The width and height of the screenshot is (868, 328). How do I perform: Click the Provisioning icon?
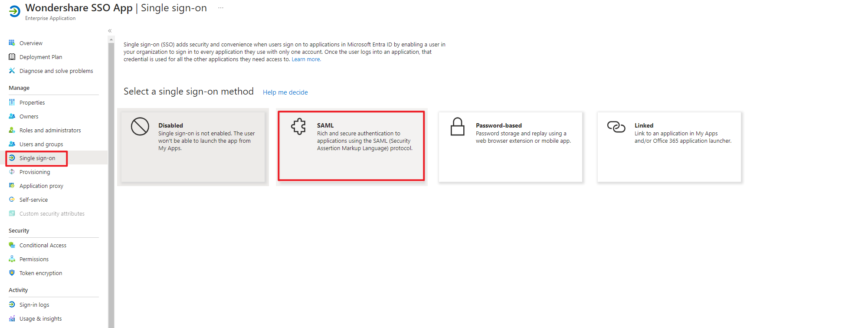coord(12,172)
